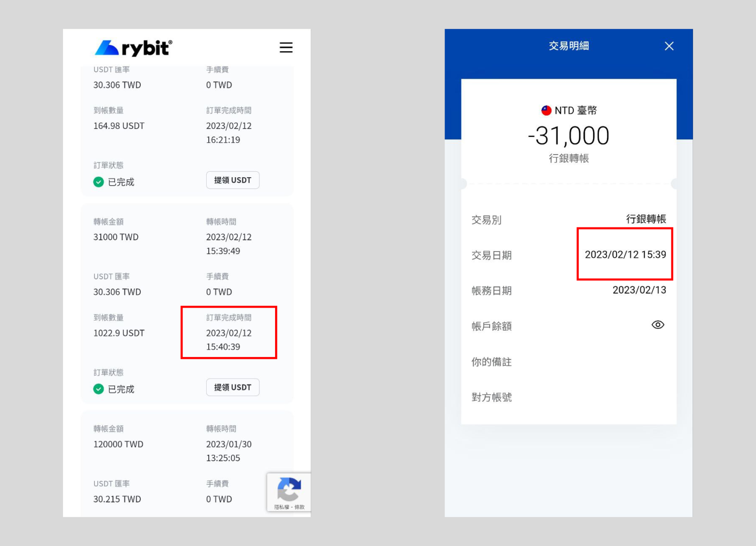Expand the first completed order card

(x=187, y=128)
